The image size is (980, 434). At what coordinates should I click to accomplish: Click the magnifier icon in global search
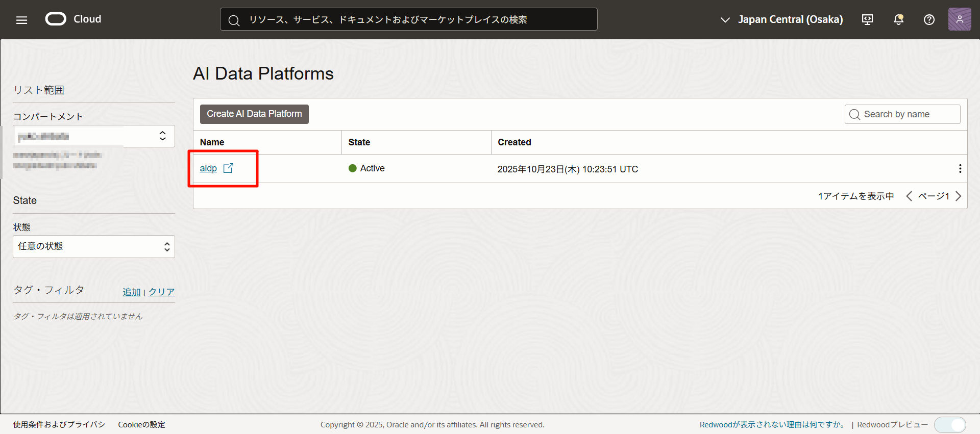tap(234, 20)
